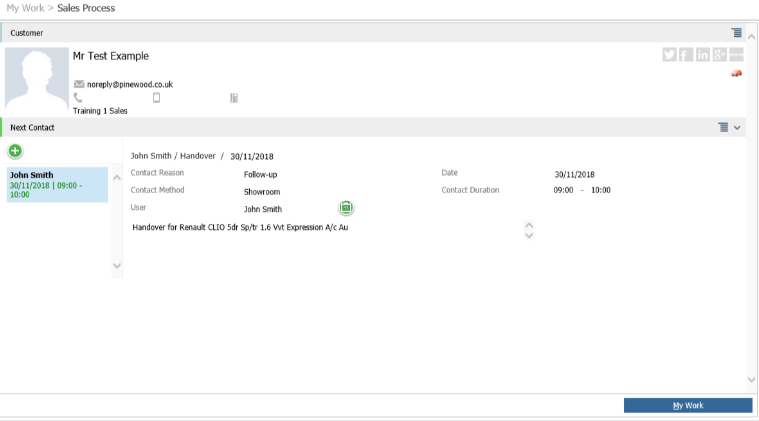
Task: Click the red car vehicle icon
Action: (736, 74)
